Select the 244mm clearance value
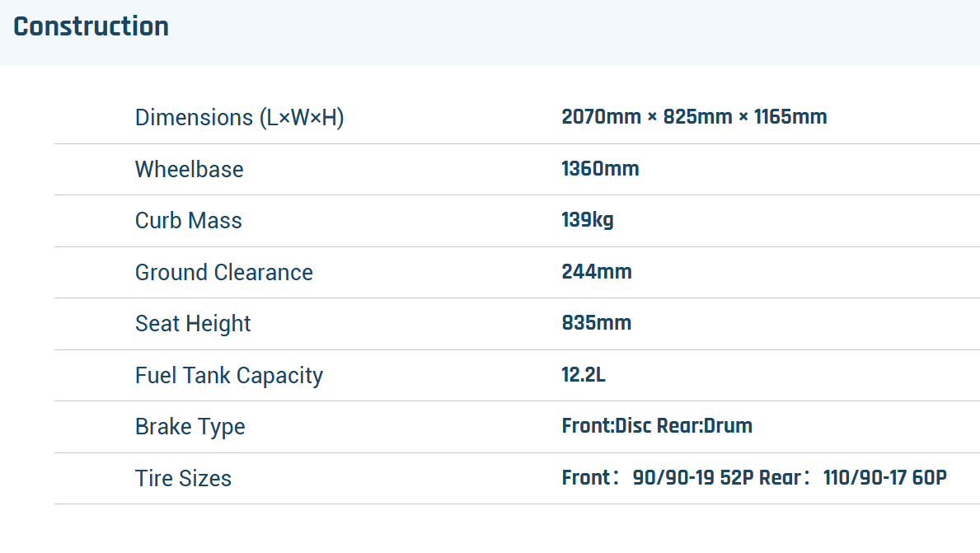 596,272
